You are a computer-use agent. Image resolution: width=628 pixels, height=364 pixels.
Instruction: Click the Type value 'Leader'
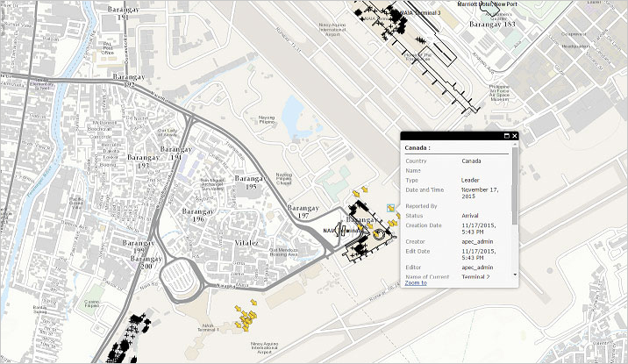[470, 180]
